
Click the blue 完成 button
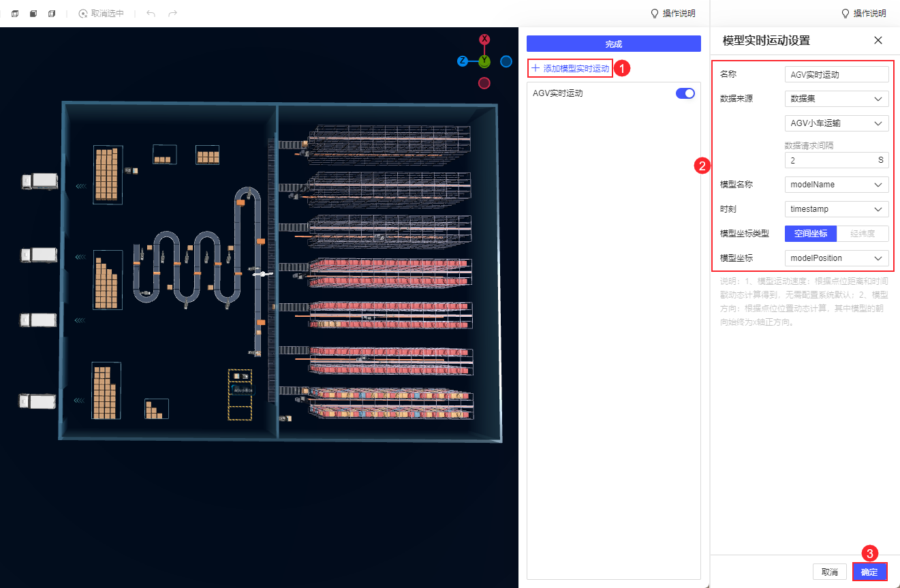(613, 44)
